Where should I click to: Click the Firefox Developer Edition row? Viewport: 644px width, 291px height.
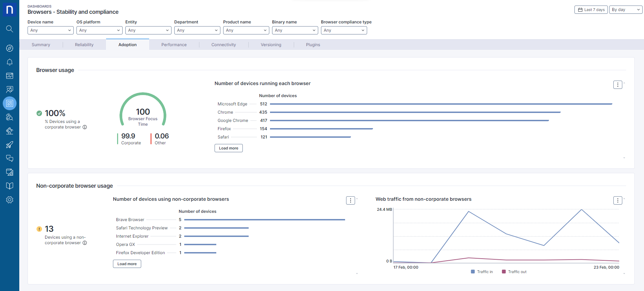coord(230,253)
